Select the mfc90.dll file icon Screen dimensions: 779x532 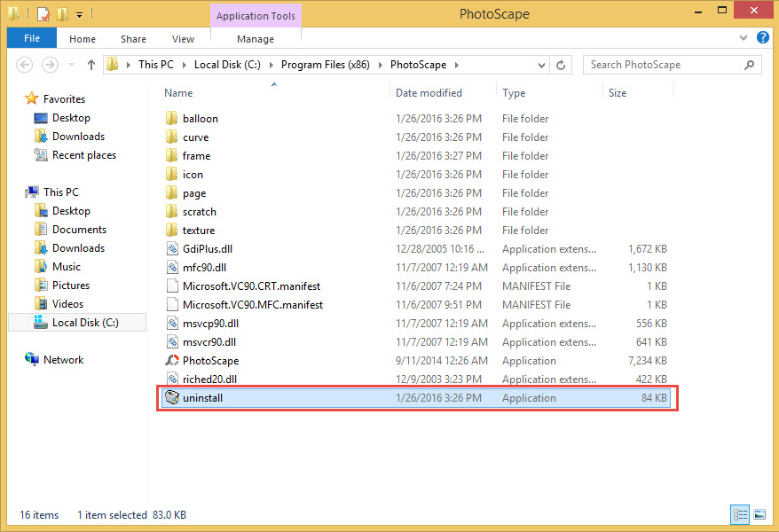(x=172, y=267)
